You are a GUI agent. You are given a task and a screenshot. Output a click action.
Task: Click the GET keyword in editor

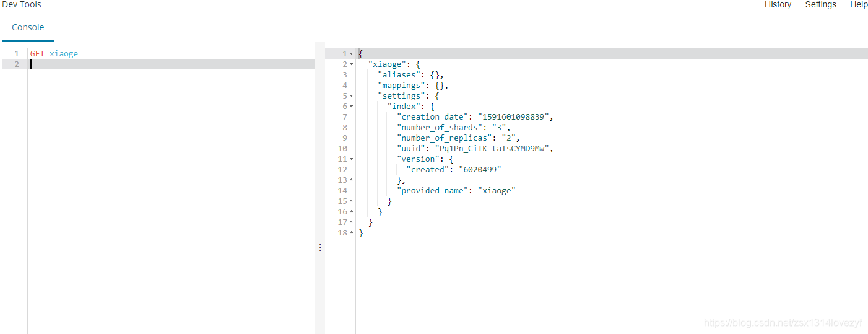click(37, 54)
